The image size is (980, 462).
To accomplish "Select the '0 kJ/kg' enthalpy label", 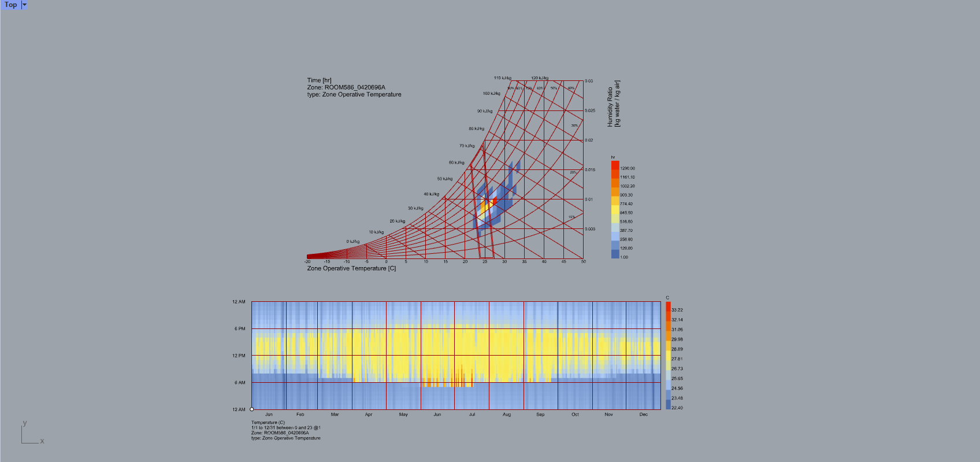I will (x=353, y=242).
